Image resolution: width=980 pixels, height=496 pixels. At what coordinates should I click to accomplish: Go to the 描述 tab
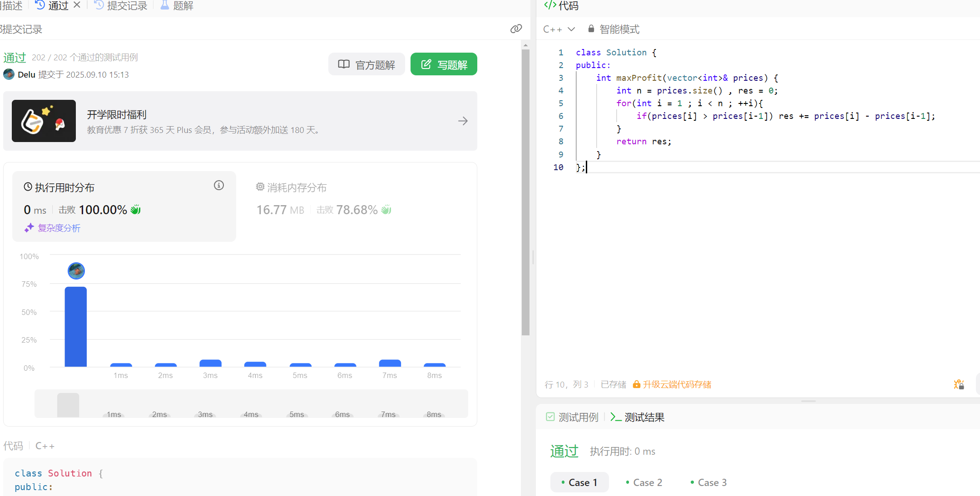[x=11, y=5]
